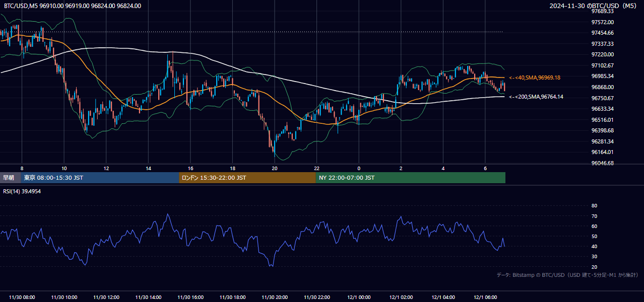The image size is (644, 302).
Task: Click the Bitstamp data source credit text
Action: (x=567, y=275)
